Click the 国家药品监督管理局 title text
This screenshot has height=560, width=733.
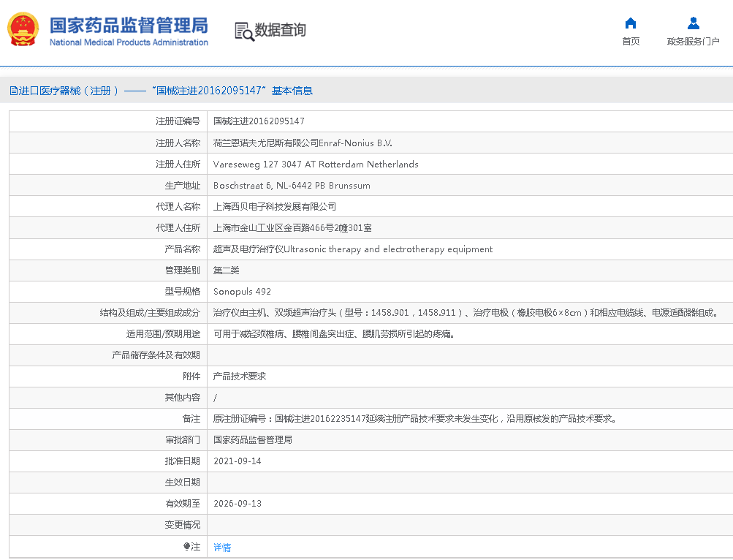pyautogui.click(x=129, y=25)
